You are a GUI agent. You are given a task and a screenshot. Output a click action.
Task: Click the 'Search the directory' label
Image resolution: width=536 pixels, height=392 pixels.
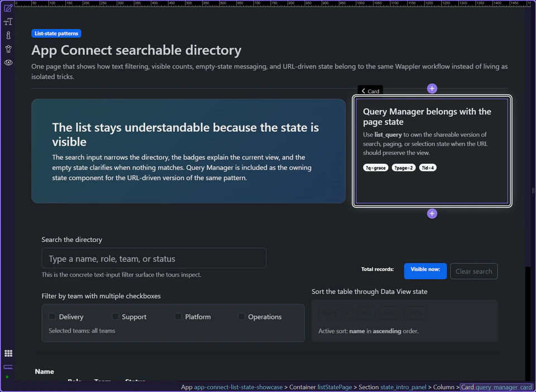coord(72,240)
